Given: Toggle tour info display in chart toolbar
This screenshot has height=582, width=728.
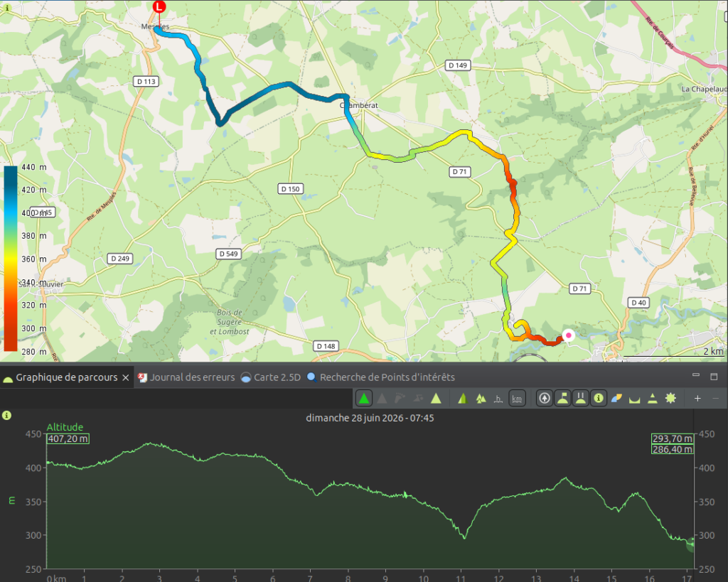Looking at the screenshot, I should 599,398.
